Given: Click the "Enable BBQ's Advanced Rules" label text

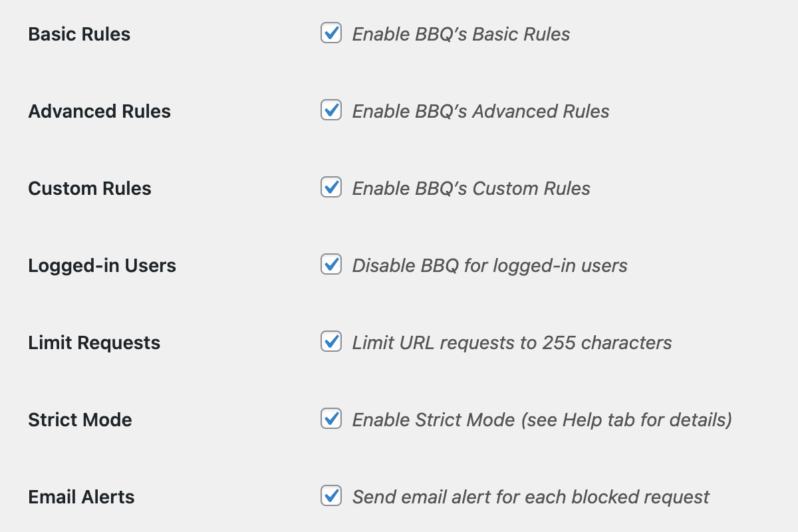Looking at the screenshot, I should [481, 111].
